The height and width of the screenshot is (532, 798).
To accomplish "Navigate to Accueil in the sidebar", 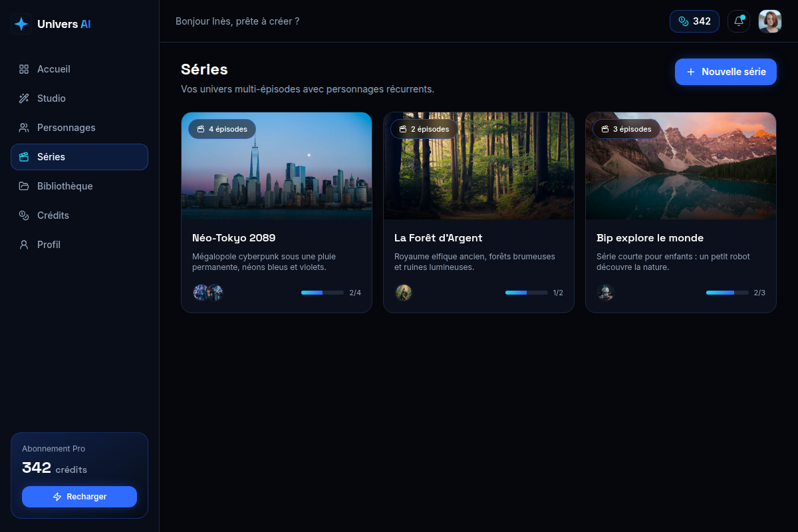I will pyautogui.click(x=79, y=69).
